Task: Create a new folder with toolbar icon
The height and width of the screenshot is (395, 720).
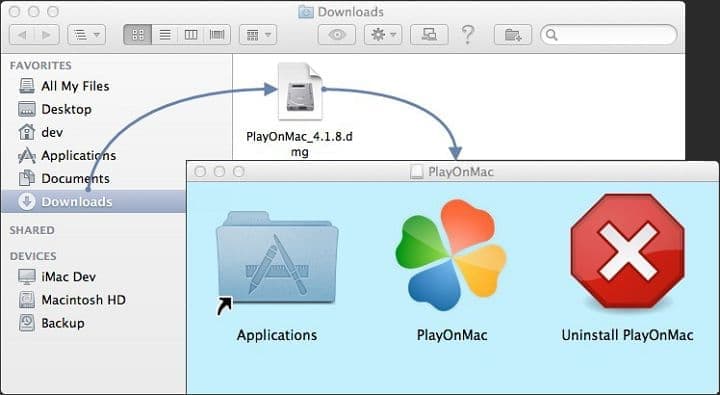Action: click(x=513, y=35)
